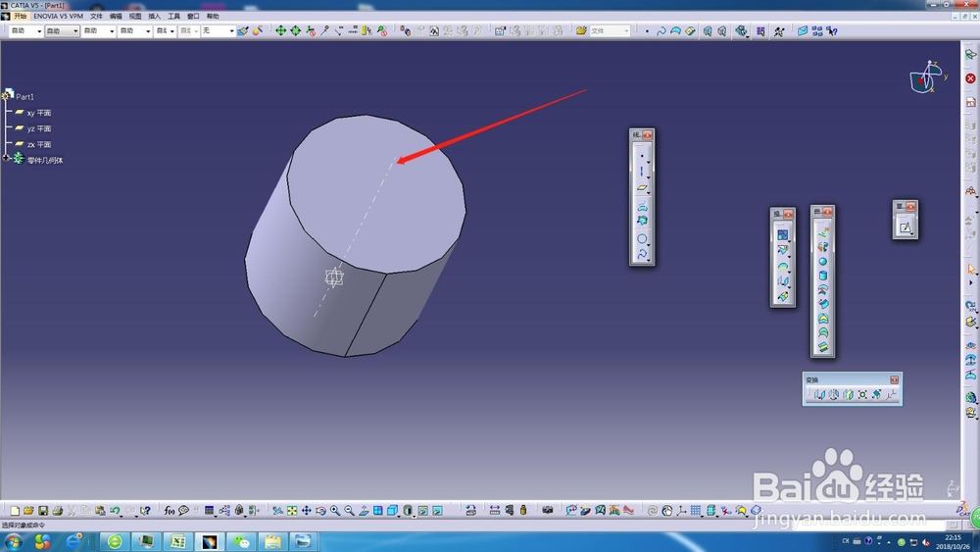Image resolution: width=980 pixels, height=552 pixels.
Task: Close the 变换 floating toolbar
Action: click(x=895, y=380)
